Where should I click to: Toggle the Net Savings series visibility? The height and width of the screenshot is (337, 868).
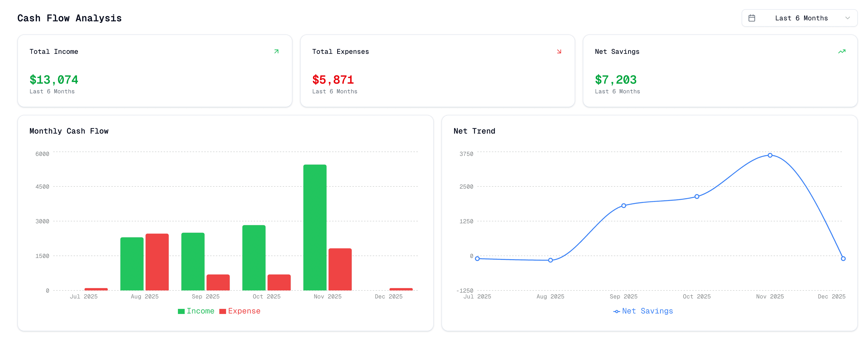tap(643, 311)
